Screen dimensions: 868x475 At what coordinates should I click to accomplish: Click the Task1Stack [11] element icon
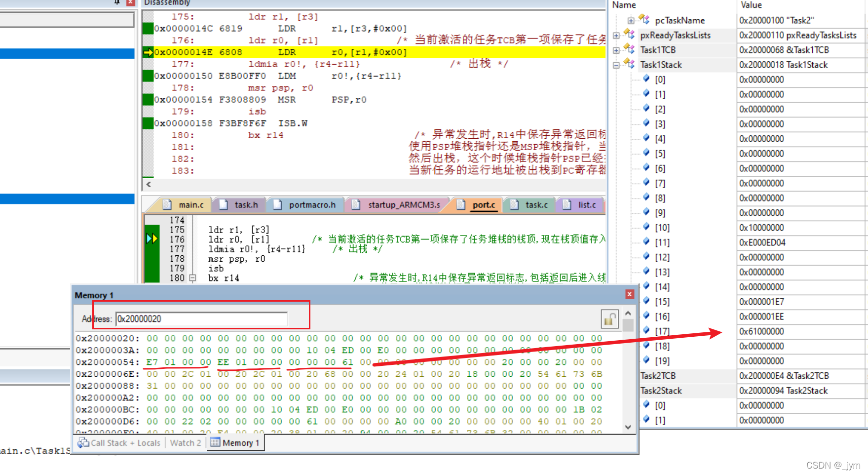point(646,241)
